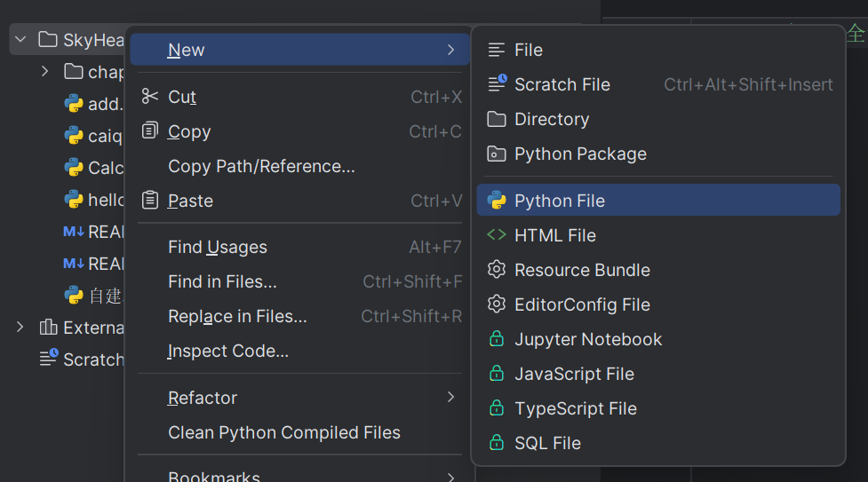Expand the chap folder chevron
The image size is (868, 482).
click(x=44, y=71)
